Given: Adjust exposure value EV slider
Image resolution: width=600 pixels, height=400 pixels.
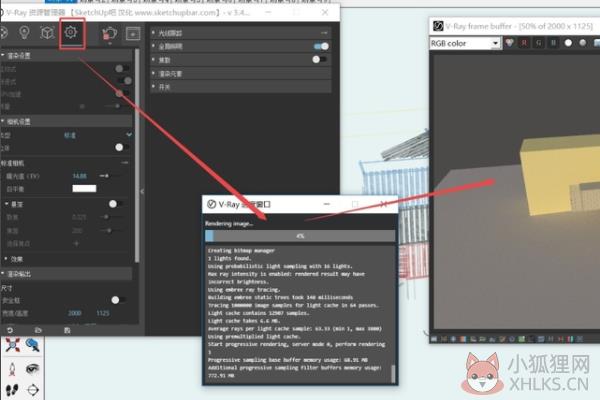Looking at the screenshot, I should [109, 176].
